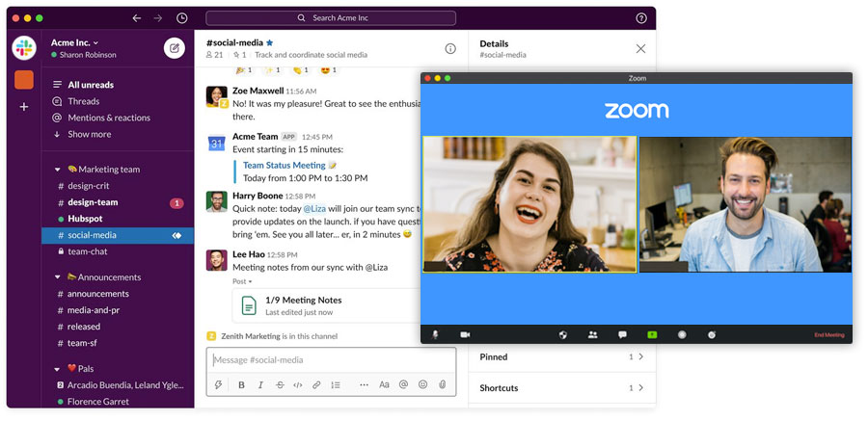The height and width of the screenshot is (421, 868).
Task: Toggle bold formatting in message composer
Action: [241, 385]
